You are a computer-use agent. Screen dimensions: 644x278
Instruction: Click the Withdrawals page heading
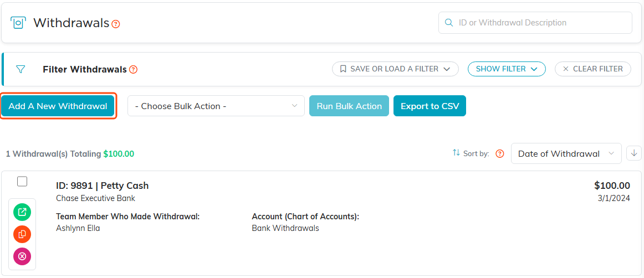point(71,23)
